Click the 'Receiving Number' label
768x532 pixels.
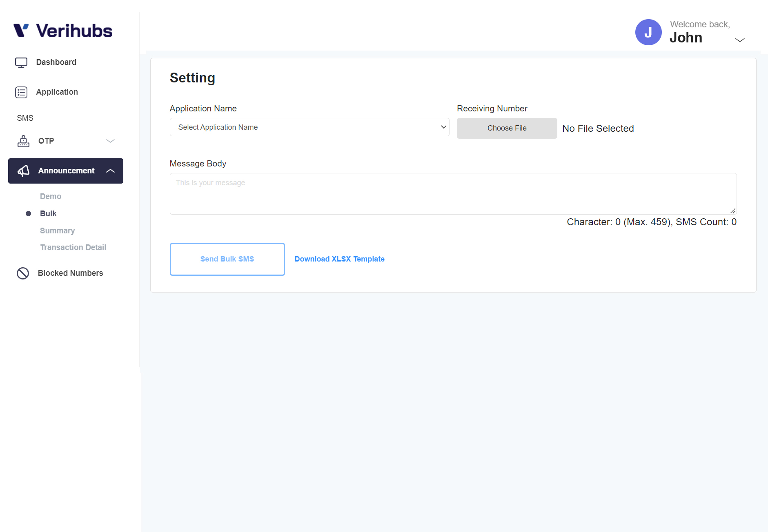point(492,109)
